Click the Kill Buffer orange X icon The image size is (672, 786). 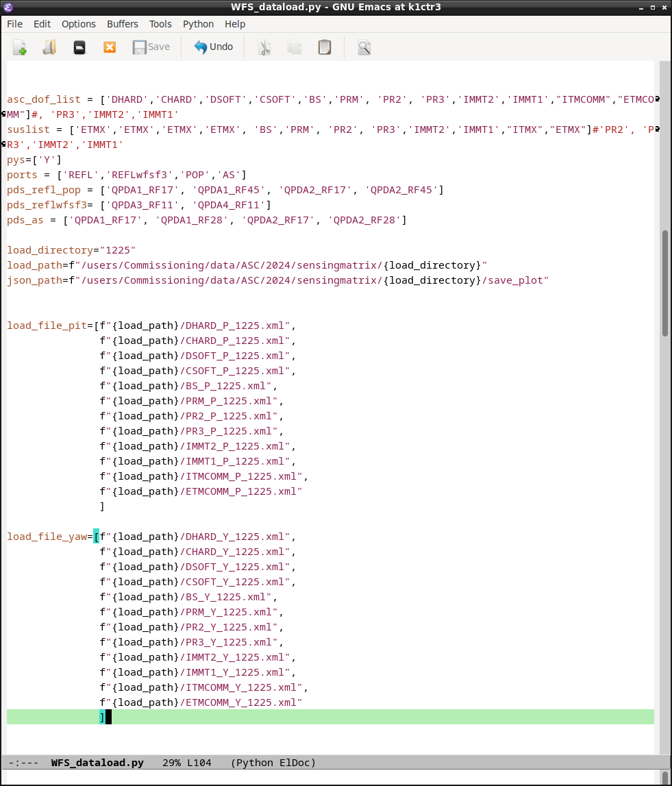(x=109, y=47)
